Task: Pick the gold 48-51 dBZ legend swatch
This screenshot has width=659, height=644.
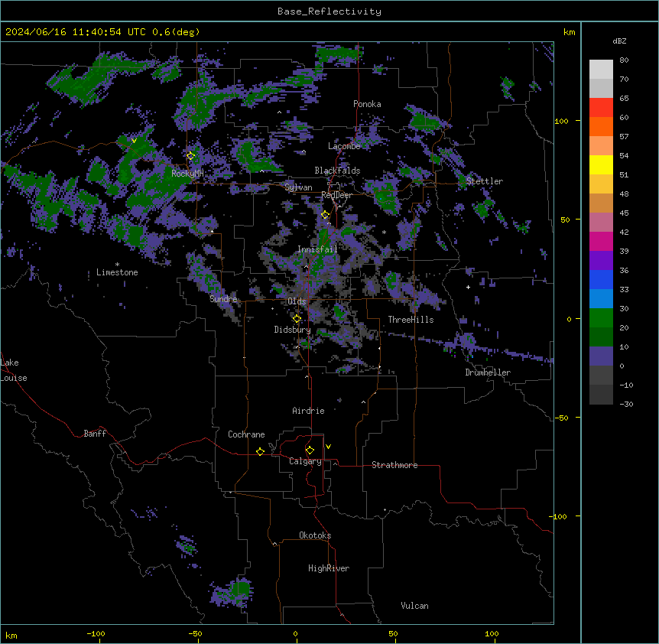Action: pos(601,184)
